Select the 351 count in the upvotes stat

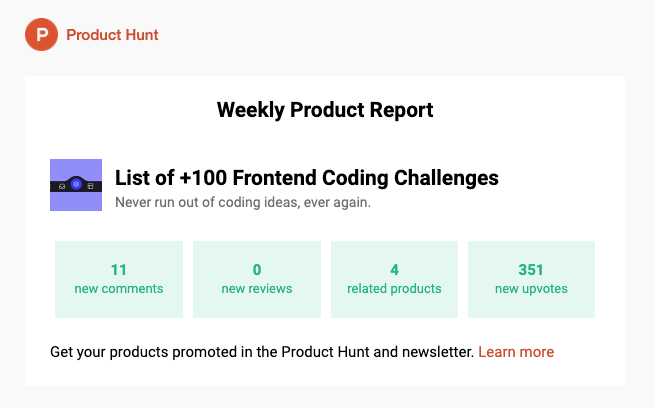[531, 270]
